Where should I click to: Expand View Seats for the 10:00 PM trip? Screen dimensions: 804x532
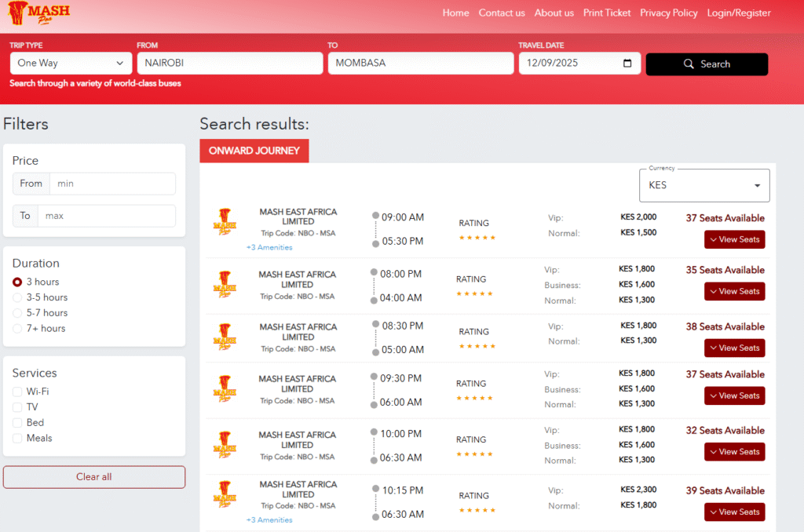tap(734, 451)
